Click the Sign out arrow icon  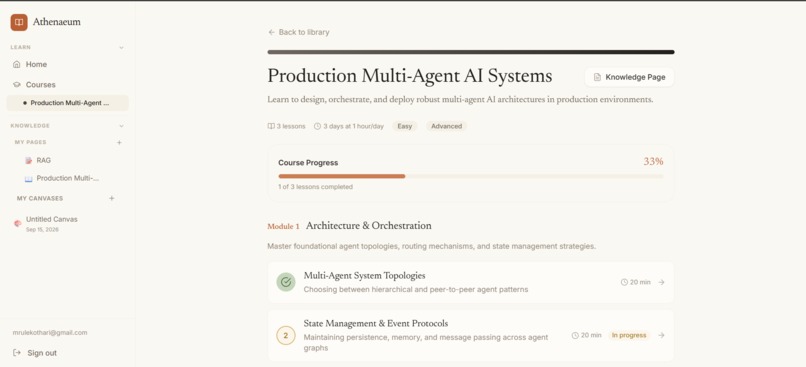[17, 353]
